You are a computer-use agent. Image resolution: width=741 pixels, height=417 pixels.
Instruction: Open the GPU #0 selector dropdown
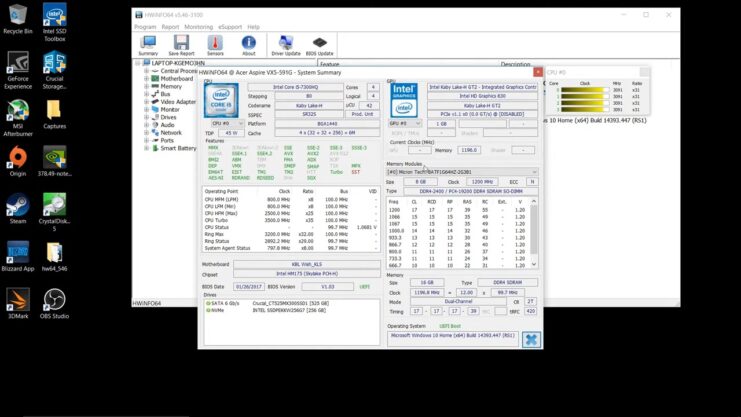pos(405,123)
